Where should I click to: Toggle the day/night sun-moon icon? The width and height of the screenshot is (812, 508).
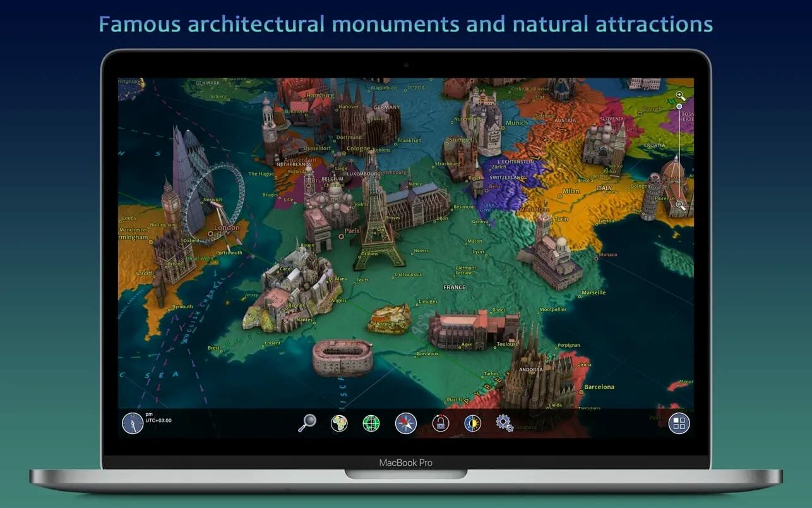pos(472,423)
